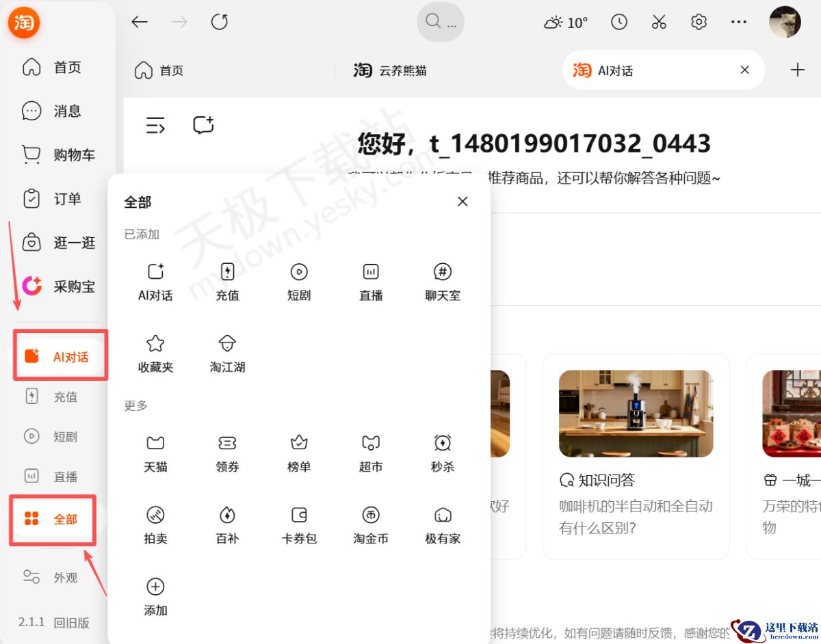Open the three-dot more options menu
The image size is (821, 644).
pyautogui.click(x=738, y=21)
